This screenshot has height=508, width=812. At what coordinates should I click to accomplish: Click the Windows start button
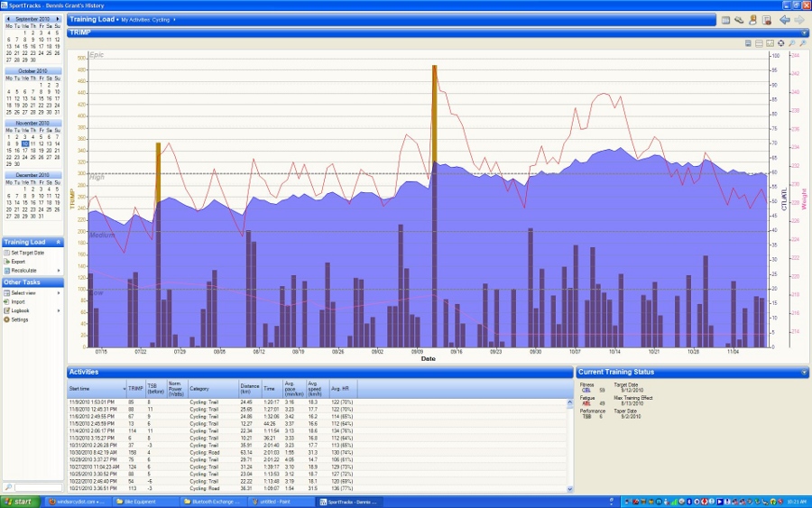point(20,502)
